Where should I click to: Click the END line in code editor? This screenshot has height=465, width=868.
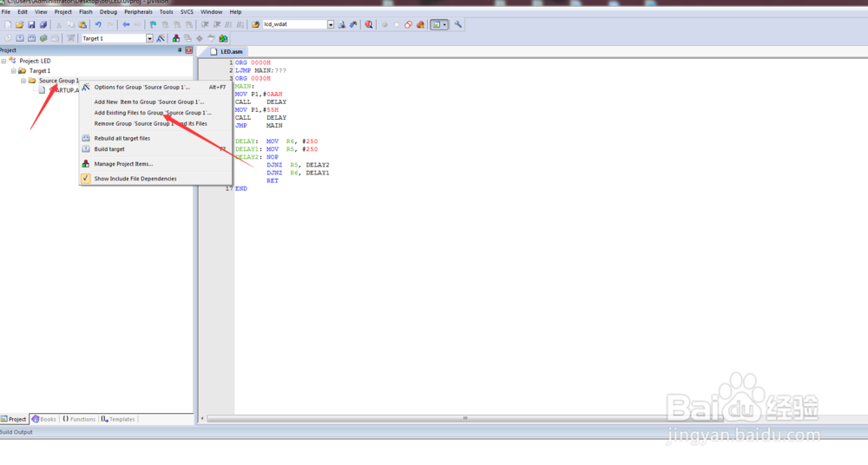pos(241,189)
